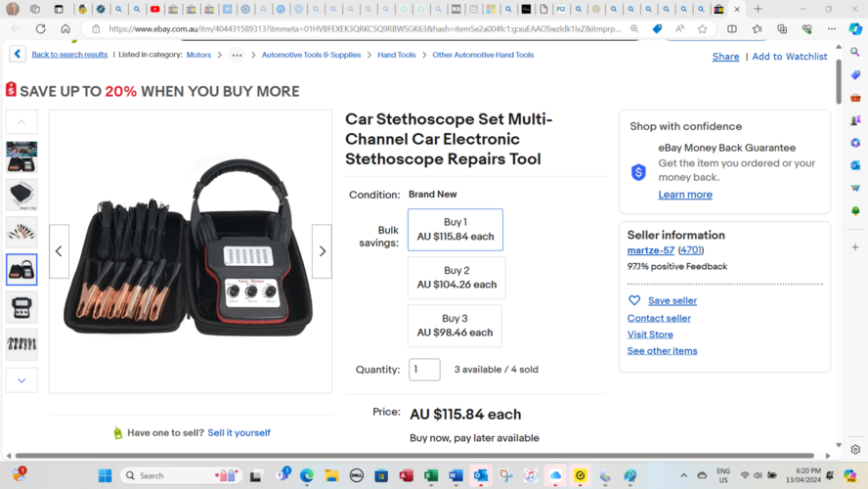The height and width of the screenshot is (489, 868).
Task: View the seller's 4701 feedback score
Action: click(x=691, y=250)
